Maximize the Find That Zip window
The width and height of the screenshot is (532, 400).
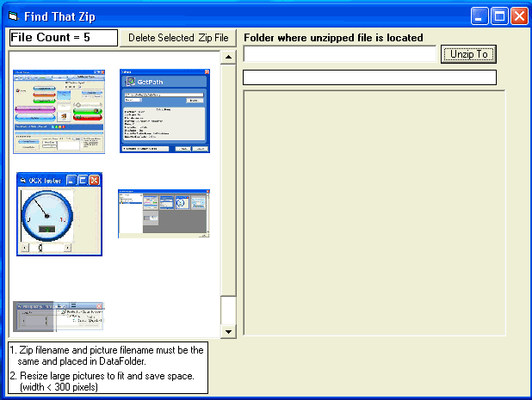[499, 15]
